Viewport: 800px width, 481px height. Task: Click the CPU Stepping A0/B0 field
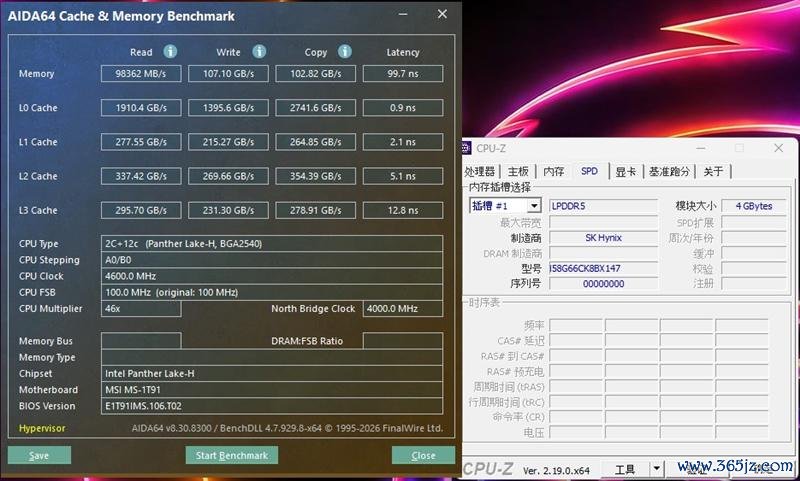(x=272, y=260)
